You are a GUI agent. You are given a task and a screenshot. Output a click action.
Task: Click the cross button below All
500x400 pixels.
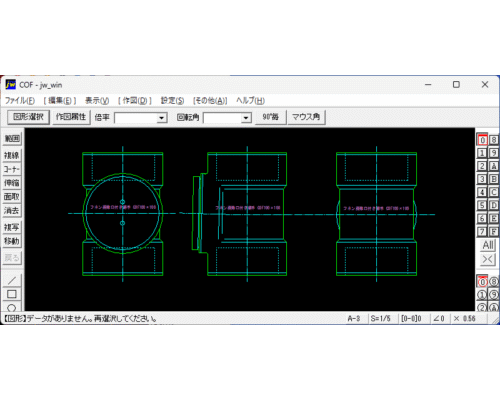pyautogui.click(x=488, y=259)
